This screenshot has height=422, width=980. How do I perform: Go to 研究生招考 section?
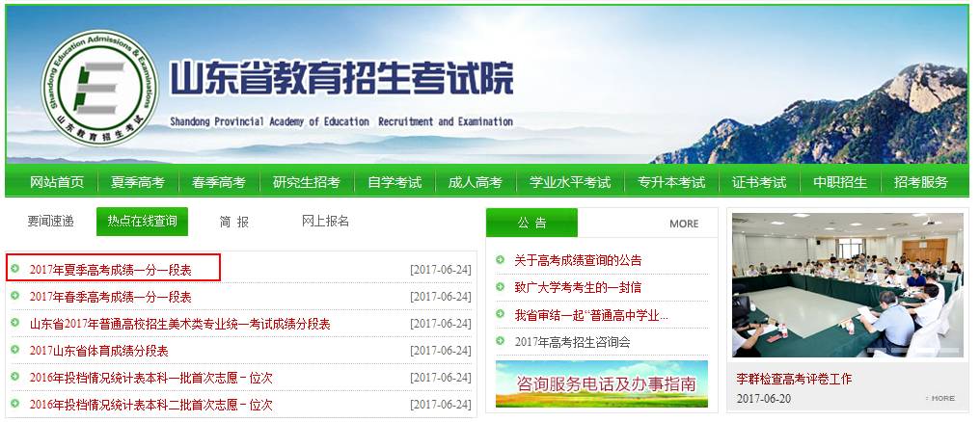coord(306,182)
